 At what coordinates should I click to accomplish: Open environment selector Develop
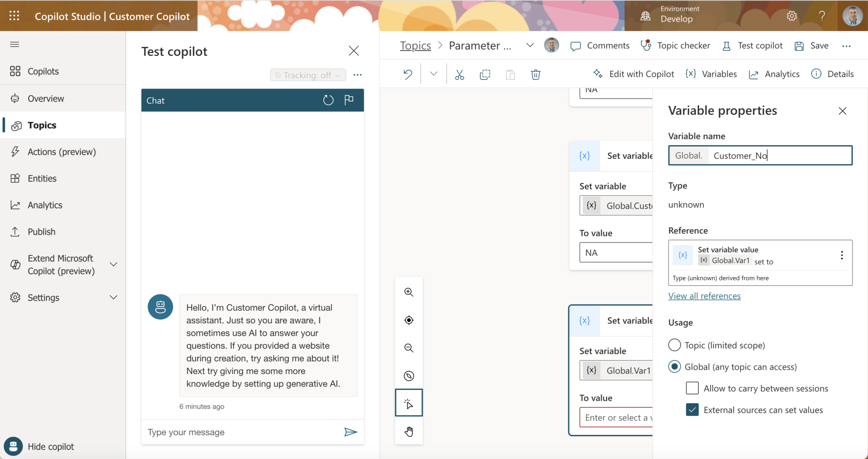click(672, 15)
